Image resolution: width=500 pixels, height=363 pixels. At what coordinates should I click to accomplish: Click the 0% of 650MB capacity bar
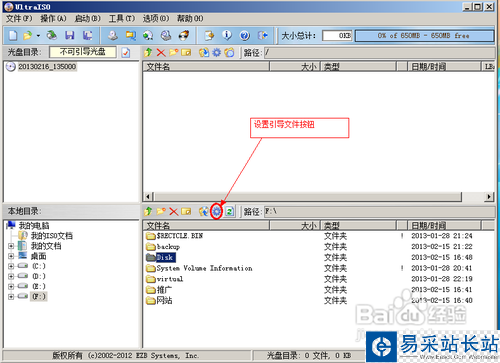pyautogui.click(x=424, y=36)
